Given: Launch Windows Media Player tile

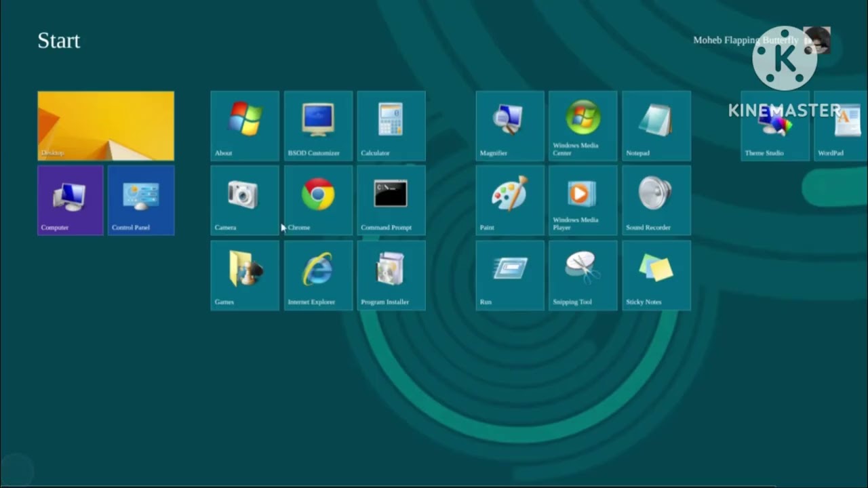Looking at the screenshot, I should 583,201.
